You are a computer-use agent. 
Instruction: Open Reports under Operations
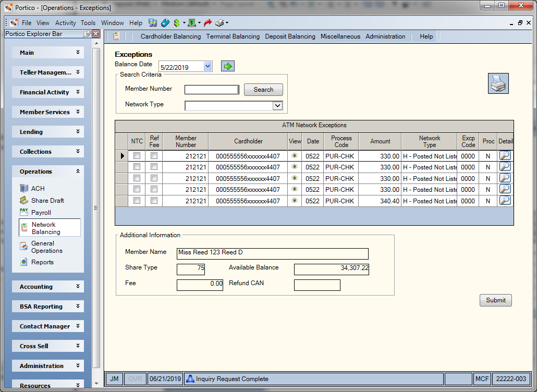pyautogui.click(x=36, y=262)
